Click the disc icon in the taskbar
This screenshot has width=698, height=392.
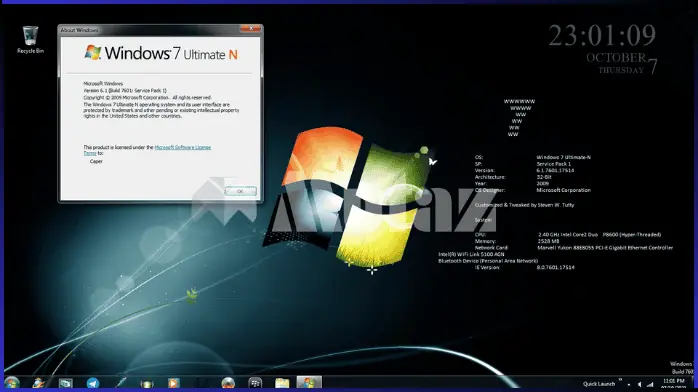228,383
